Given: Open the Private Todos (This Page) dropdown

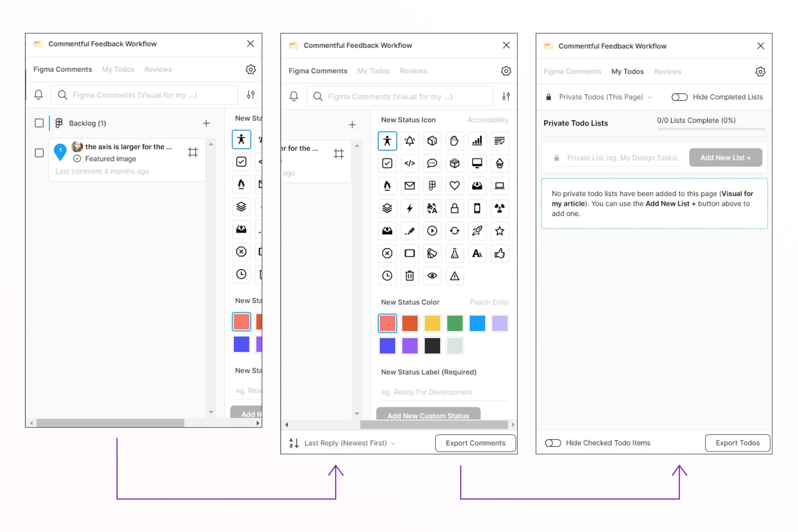Looking at the screenshot, I should 605,97.
